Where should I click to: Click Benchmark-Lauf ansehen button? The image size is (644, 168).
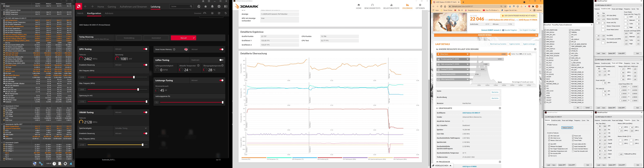click(x=498, y=44)
